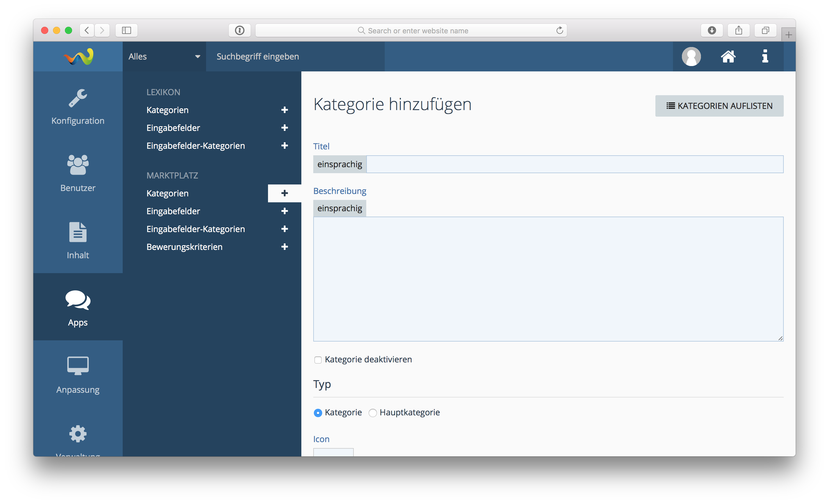Screen dimensions: 829x504
Task: Open Lexikon Eingabefelder-Kategorien menu item
Action: [195, 145]
